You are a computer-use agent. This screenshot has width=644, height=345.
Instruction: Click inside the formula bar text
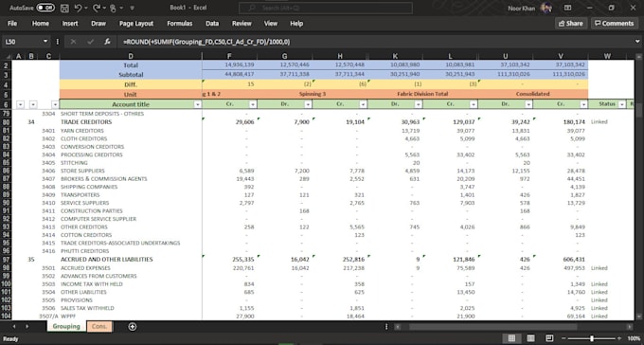tap(206, 42)
